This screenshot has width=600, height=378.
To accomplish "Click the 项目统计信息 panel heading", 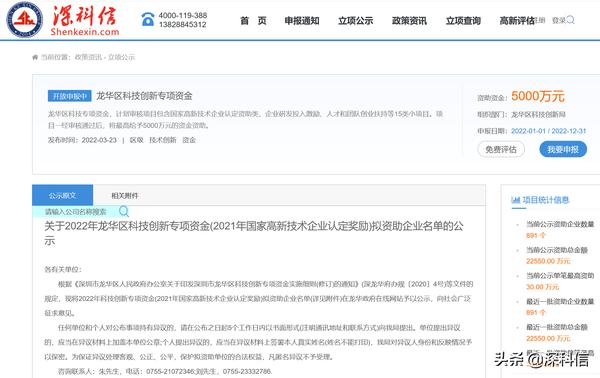I will tap(546, 200).
